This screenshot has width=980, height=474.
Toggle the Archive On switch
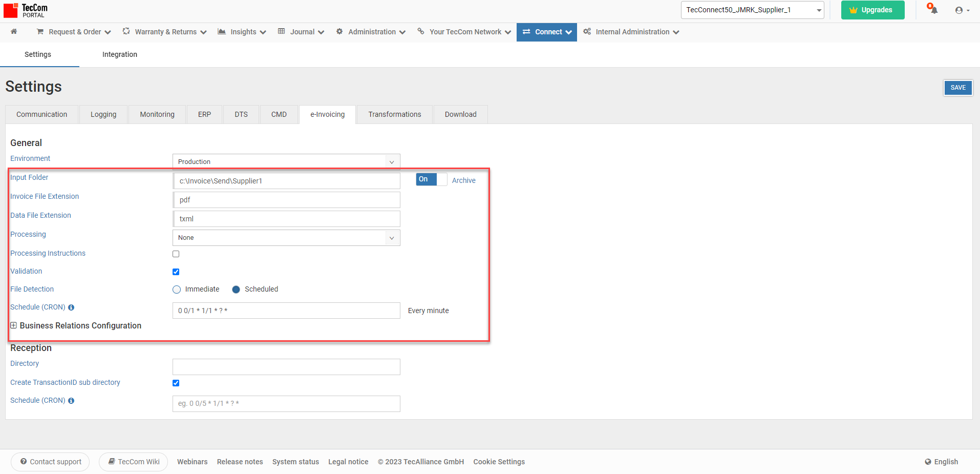[431, 179]
